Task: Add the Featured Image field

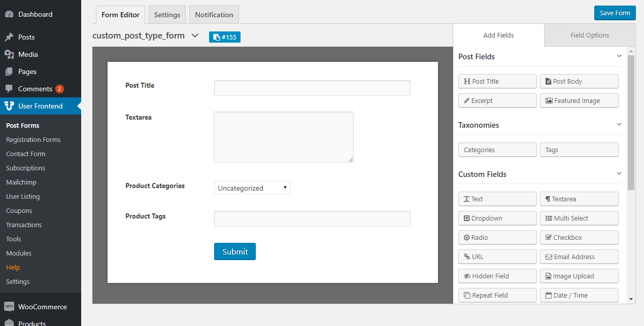Action: [x=579, y=100]
